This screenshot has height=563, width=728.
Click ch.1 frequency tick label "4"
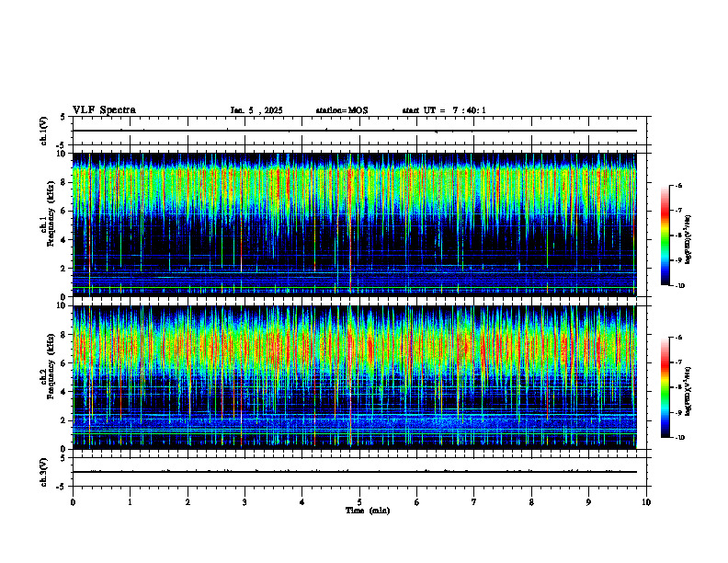(65, 240)
